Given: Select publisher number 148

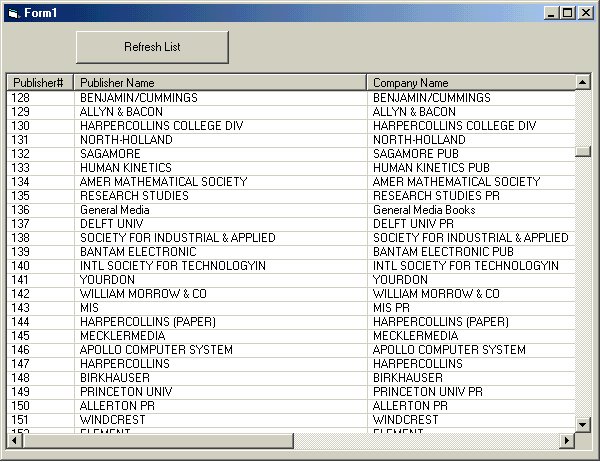Looking at the screenshot, I should (x=20, y=378).
